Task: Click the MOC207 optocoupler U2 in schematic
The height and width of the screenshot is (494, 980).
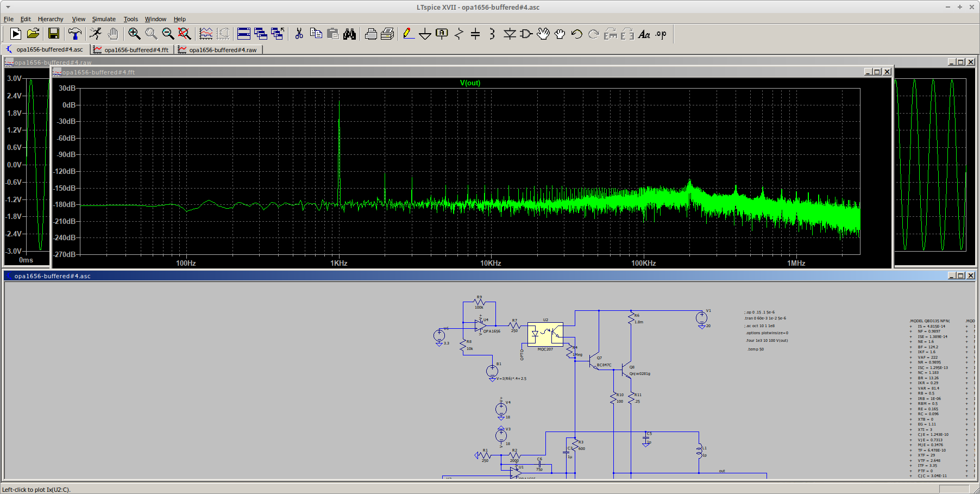Action: coord(545,334)
